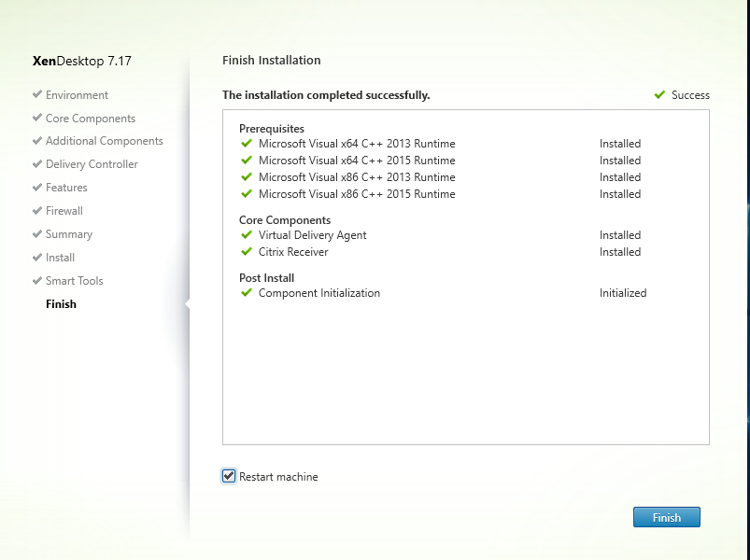Viewport: 750px width, 560px height.
Task: Click the Restart machine label text
Action: [278, 477]
